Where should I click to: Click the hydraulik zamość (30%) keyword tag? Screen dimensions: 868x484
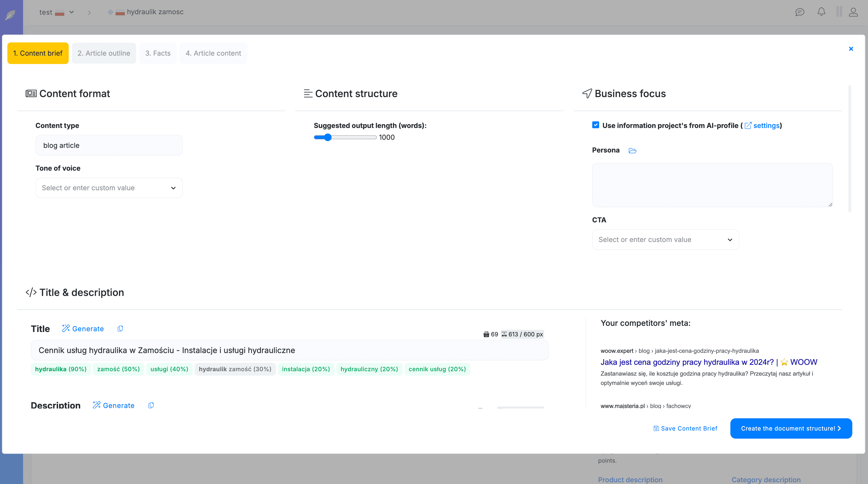click(x=235, y=369)
